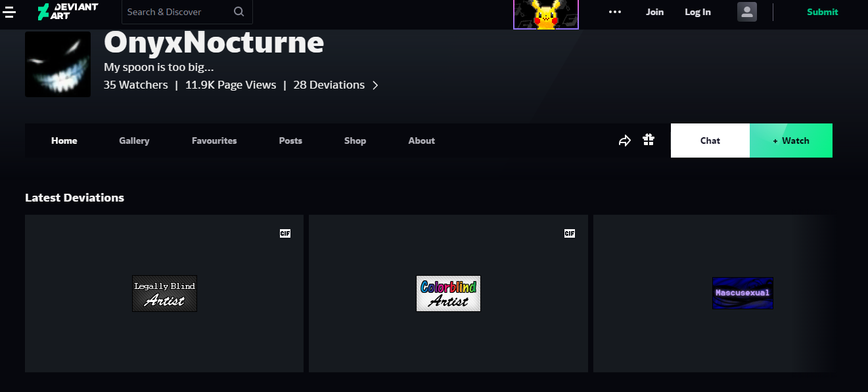Screen dimensions: 868x392
Task: Click the gift box icon
Action: 649,140
